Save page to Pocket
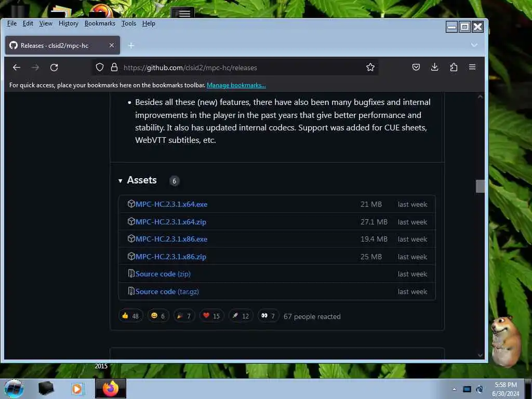 pyautogui.click(x=416, y=67)
